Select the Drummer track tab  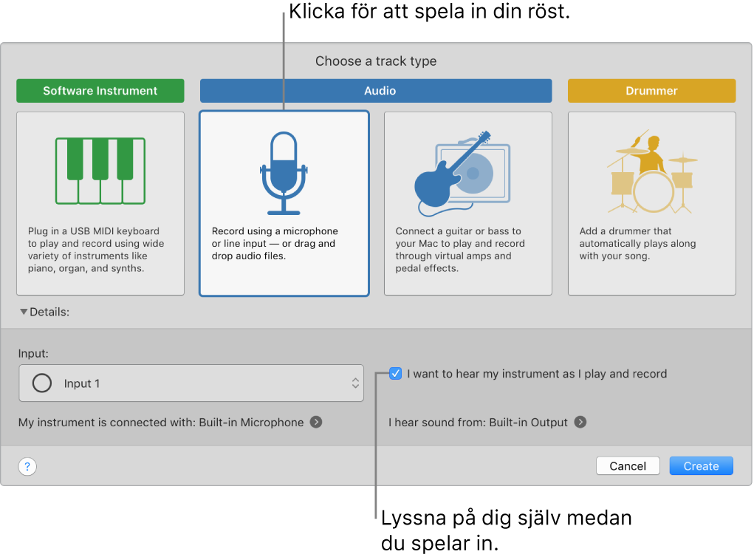pyautogui.click(x=651, y=90)
